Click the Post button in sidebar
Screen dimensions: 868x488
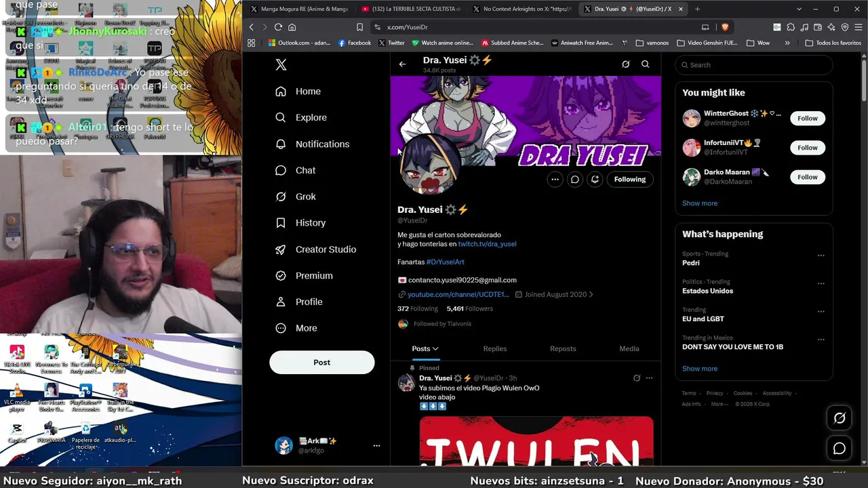pos(322,363)
